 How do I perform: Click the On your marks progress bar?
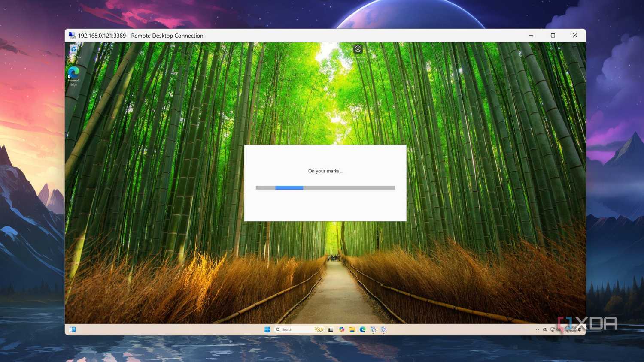coord(325,187)
